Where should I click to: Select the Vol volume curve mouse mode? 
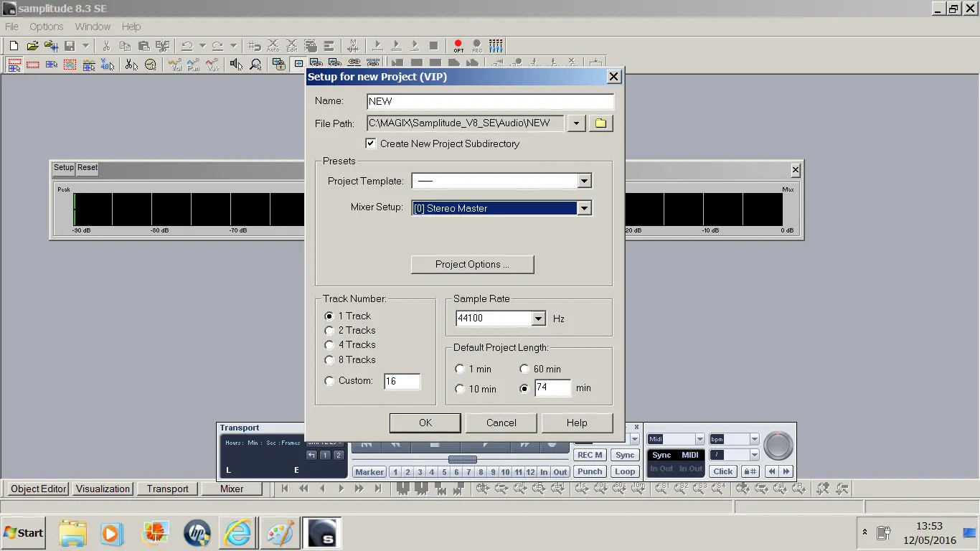coord(175,65)
